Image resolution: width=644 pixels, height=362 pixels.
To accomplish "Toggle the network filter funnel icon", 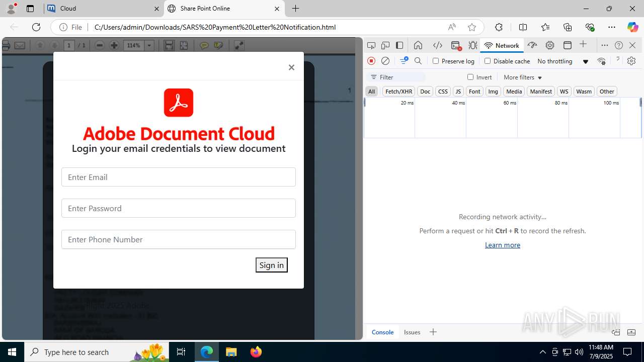I will [404, 61].
